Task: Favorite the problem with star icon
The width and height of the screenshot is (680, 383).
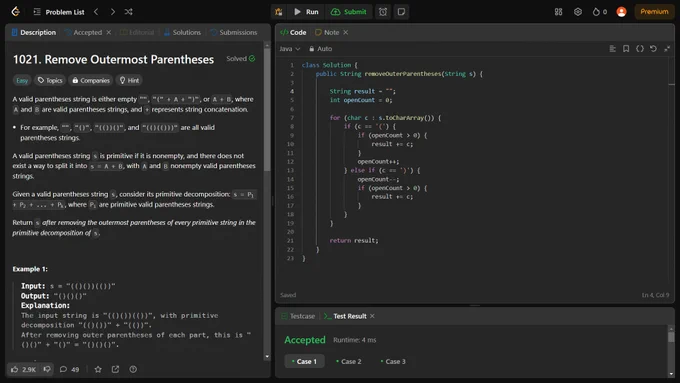Action: [98, 369]
